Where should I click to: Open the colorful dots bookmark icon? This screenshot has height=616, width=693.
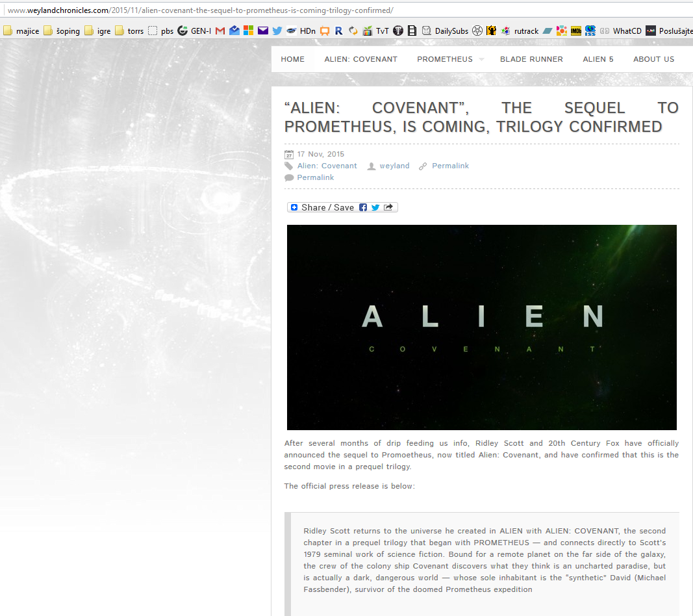(x=562, y=31)
